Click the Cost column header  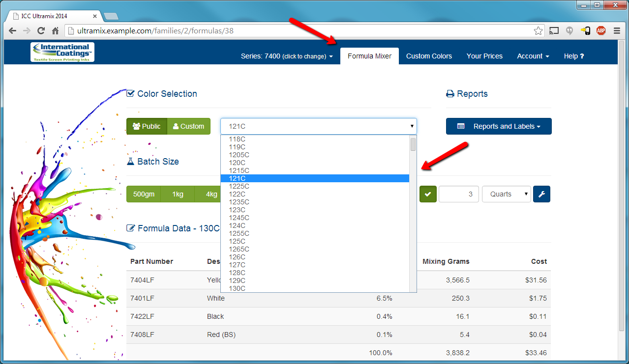(x=539, y=261)
